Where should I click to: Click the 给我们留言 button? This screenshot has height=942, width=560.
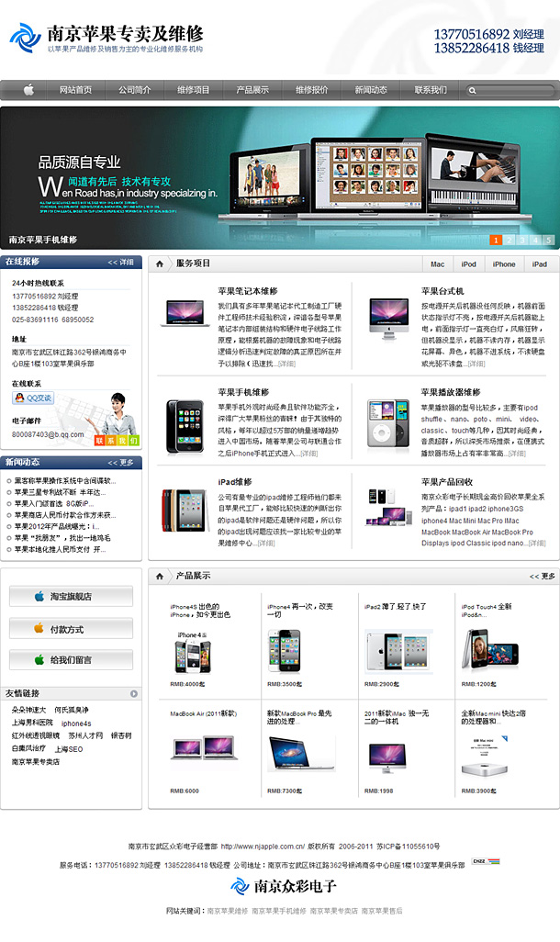[71, 660]
